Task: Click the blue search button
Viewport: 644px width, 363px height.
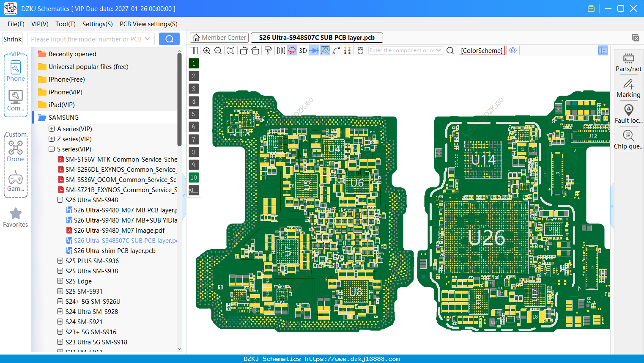Action: tap(169, 39)
